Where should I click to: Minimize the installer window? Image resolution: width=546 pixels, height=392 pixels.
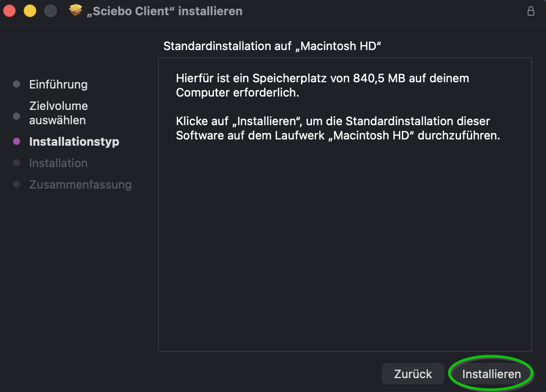tap(30, 10)
